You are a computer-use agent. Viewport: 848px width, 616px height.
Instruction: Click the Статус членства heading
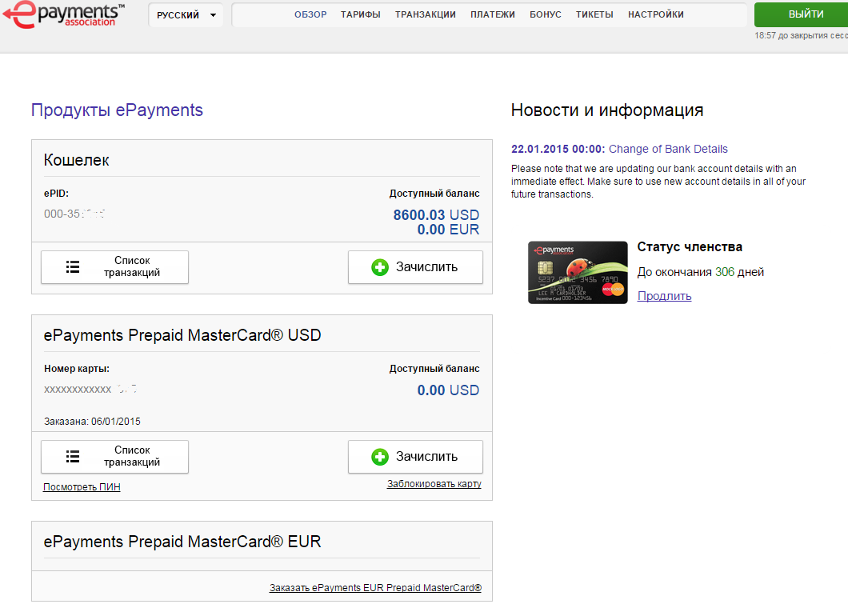[x=690, y=246]
